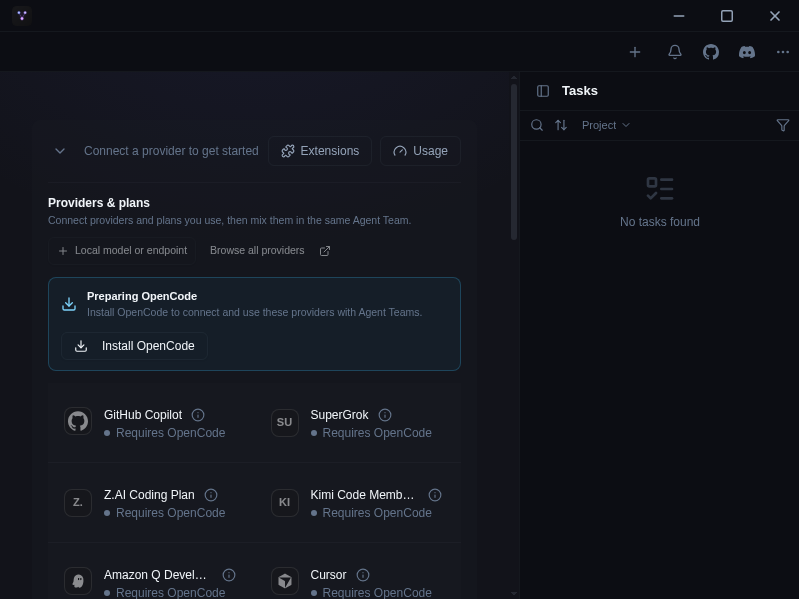Click the sort tasks arrows icon
This screenshot has width=799, height=599.
561,125
